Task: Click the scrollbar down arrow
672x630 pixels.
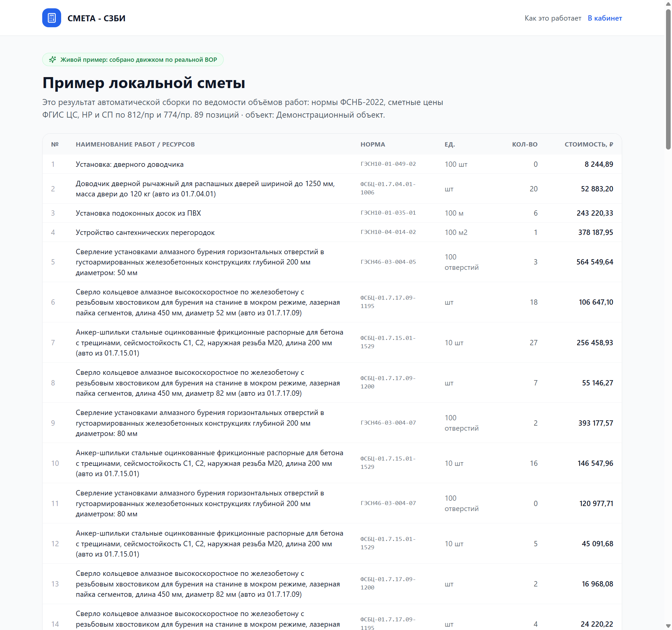Action: (668, 626)
